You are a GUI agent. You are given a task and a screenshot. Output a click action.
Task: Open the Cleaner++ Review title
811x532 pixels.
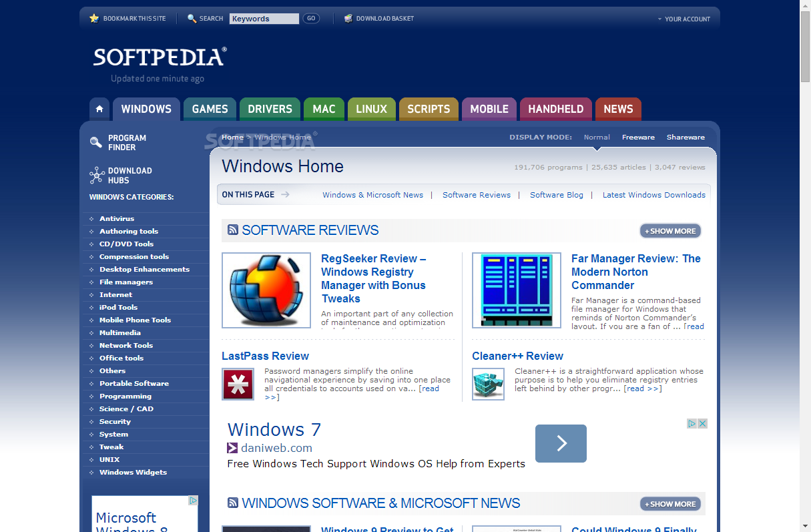517,356
